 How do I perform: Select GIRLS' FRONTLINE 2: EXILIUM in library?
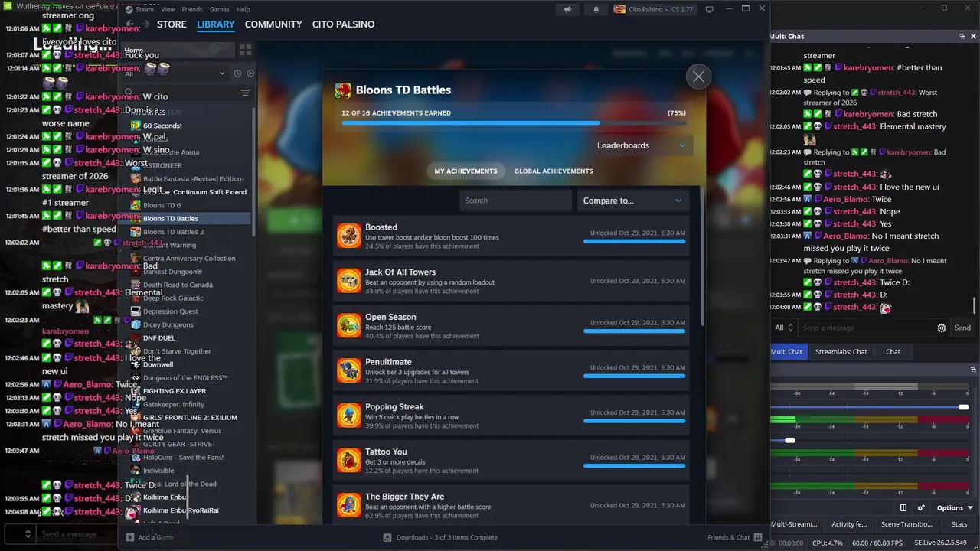point(190,418)
